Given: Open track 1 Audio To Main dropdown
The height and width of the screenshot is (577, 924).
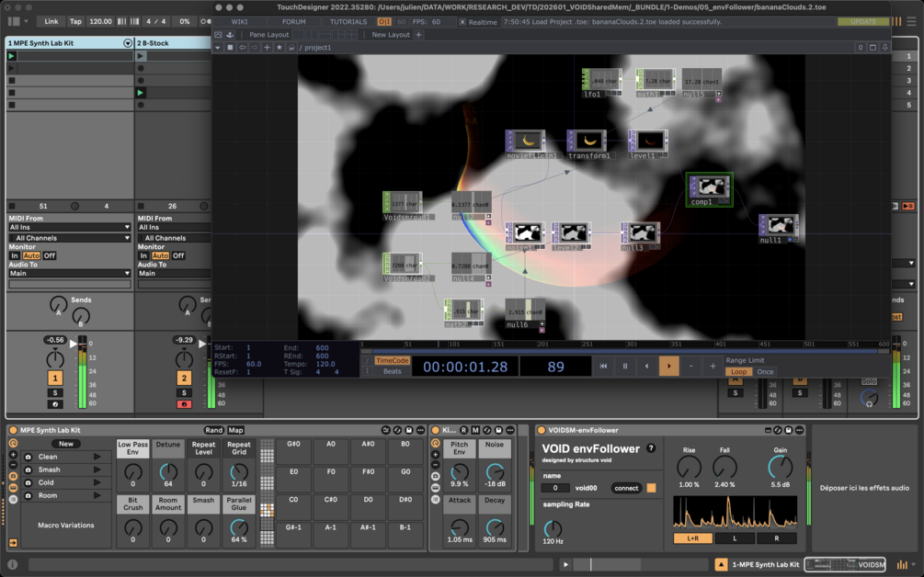Looking at the screenshot, I should point(70,273).
